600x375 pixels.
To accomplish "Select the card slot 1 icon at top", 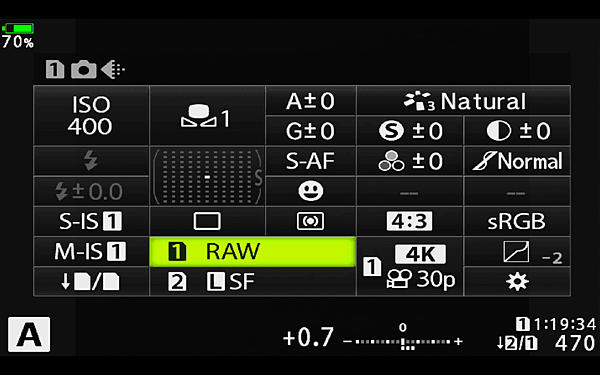I will pos(55,69).
